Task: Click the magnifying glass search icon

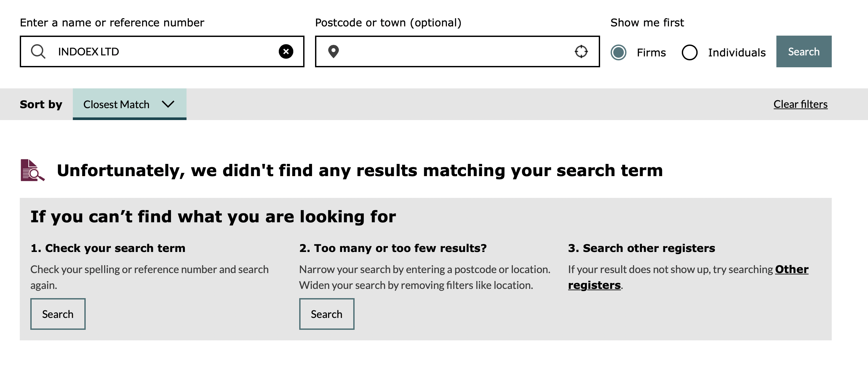Action: (38, 51)
